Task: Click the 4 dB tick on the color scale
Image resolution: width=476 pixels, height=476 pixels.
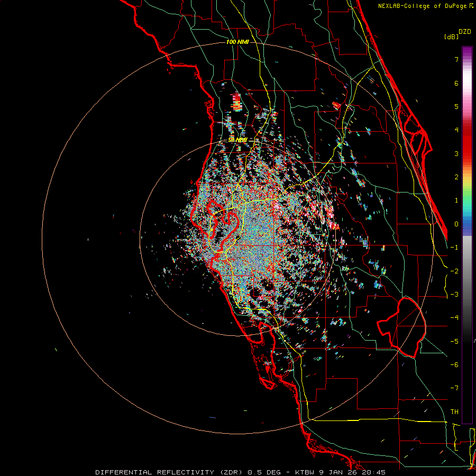Action: point(456,130)
